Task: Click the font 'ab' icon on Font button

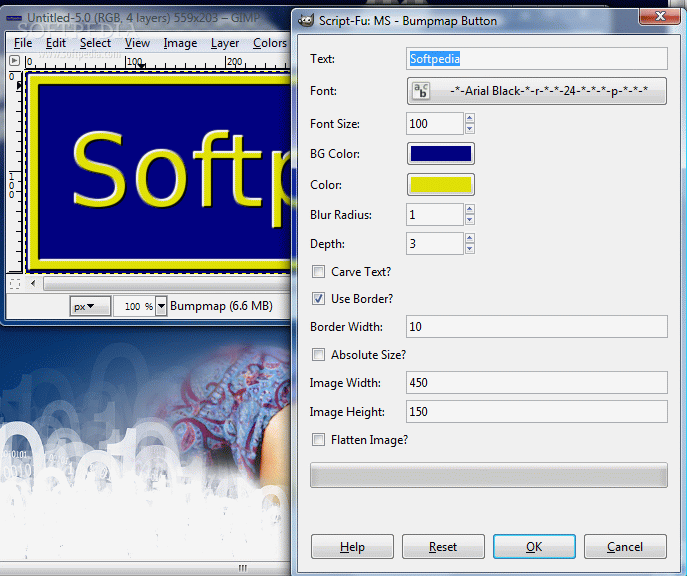Action: pyautogui.click(x=421, y=91)
